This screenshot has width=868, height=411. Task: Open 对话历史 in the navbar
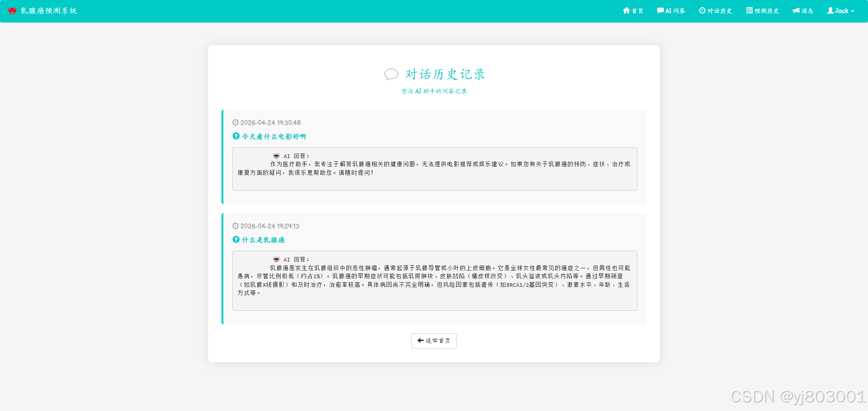[716, 11]
